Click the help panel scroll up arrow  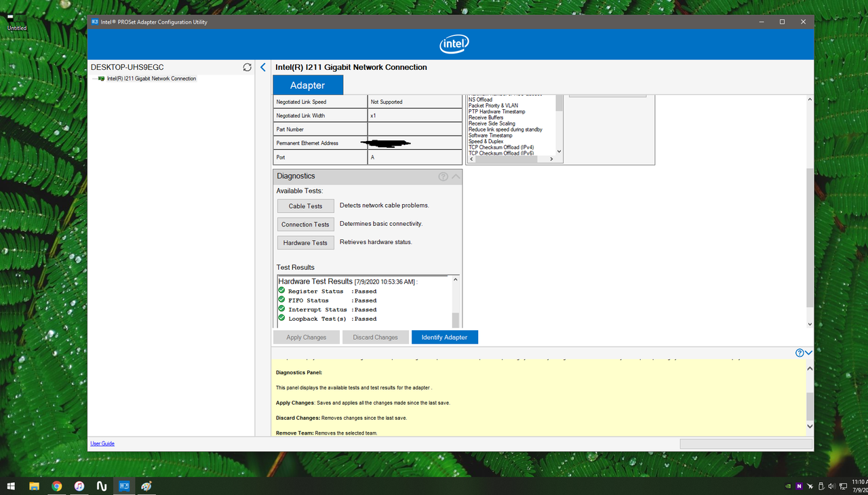point(810,368)
